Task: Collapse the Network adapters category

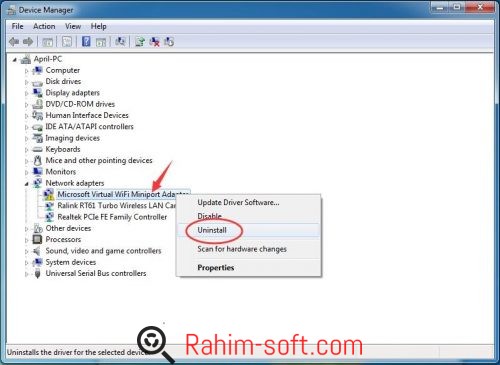Action: point(27,184)
